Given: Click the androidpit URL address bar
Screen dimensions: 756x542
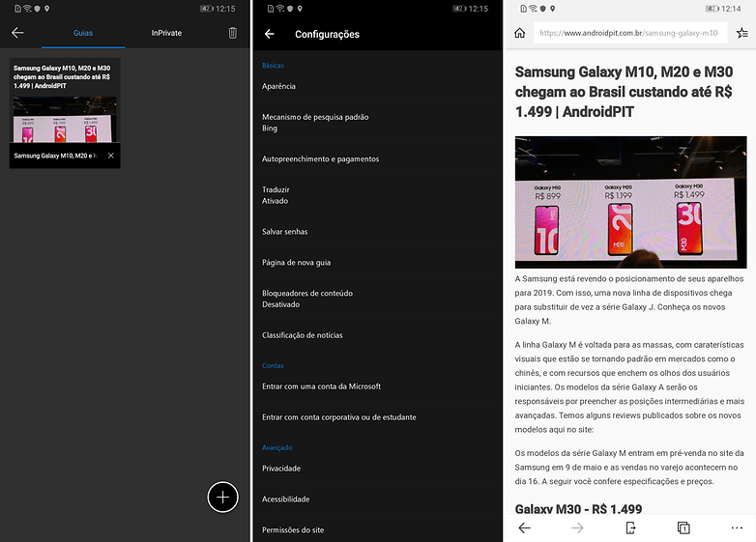Looking at the screenshot, I should [x=630, y=33].
